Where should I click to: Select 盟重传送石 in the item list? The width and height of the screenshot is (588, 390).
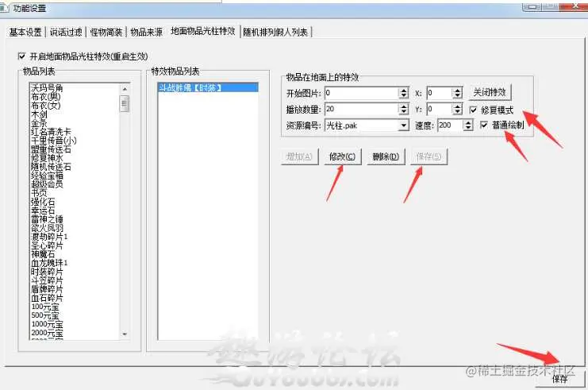[51, 149]
